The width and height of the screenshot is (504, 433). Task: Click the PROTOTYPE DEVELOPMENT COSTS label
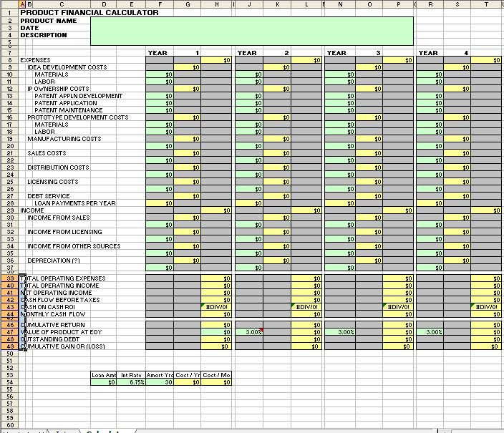[78, 117]
